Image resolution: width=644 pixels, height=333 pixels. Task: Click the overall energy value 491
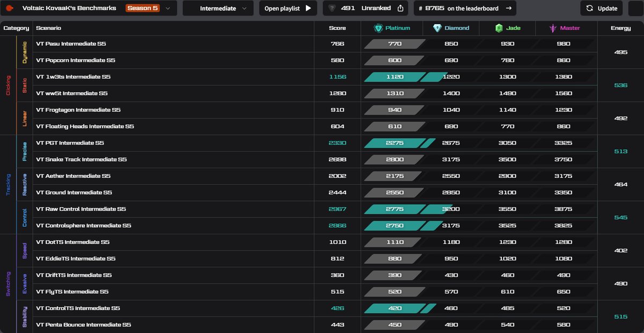pos(348,8)
